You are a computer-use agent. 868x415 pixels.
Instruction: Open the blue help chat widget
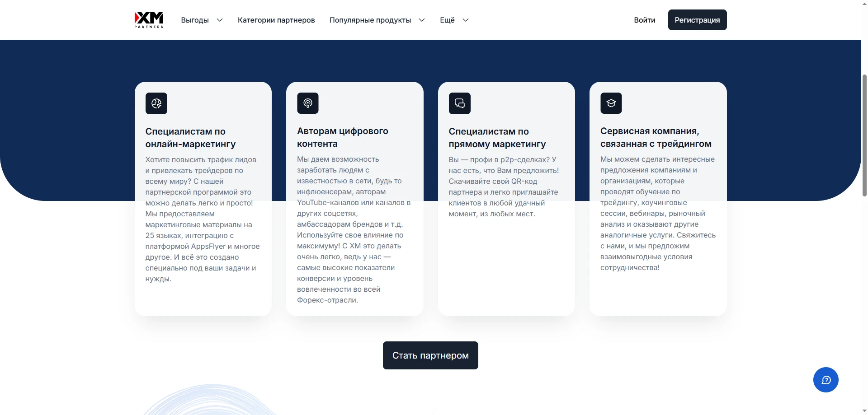(826, 380)
